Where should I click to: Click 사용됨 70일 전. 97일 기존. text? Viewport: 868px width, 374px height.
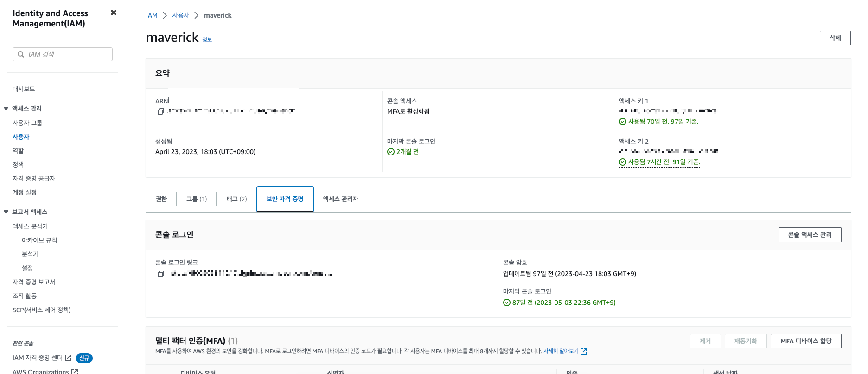(663, 122)
